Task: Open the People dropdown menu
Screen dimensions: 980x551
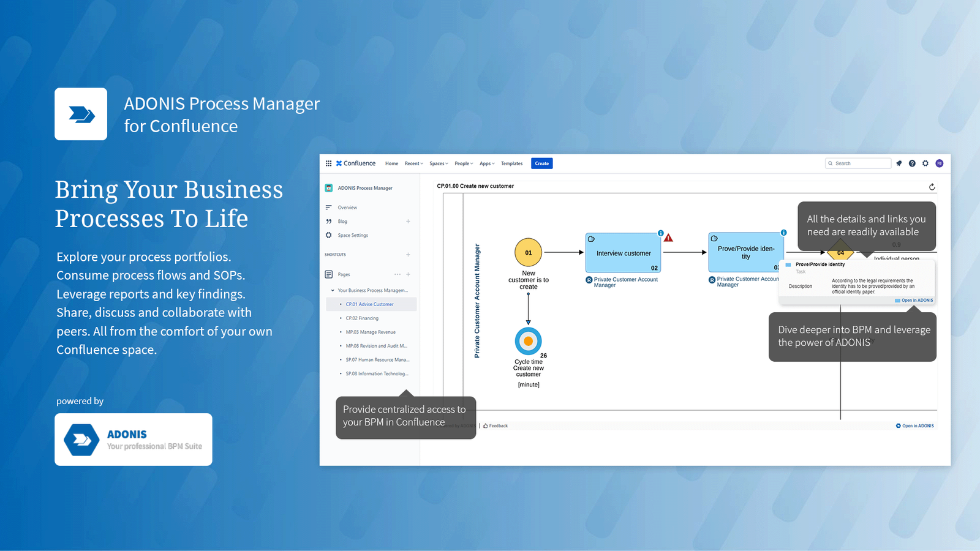Action: (464, 163)
